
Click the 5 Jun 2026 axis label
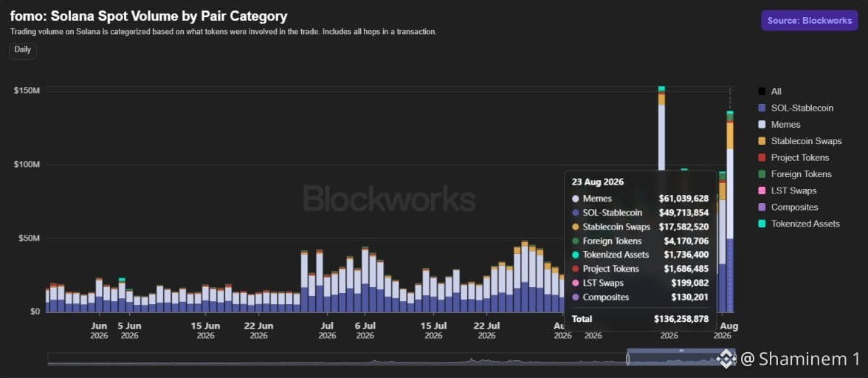pyautogui.click(x=130, y=331)
